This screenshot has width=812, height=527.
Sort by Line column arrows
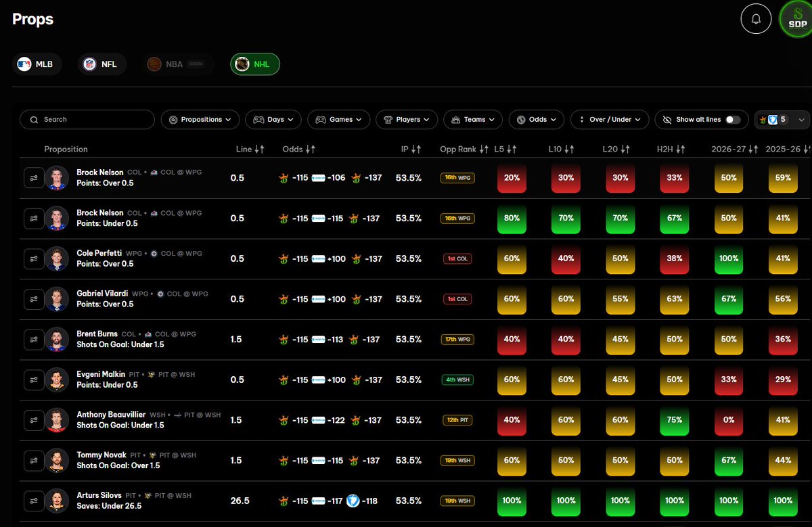click(259, 149)
